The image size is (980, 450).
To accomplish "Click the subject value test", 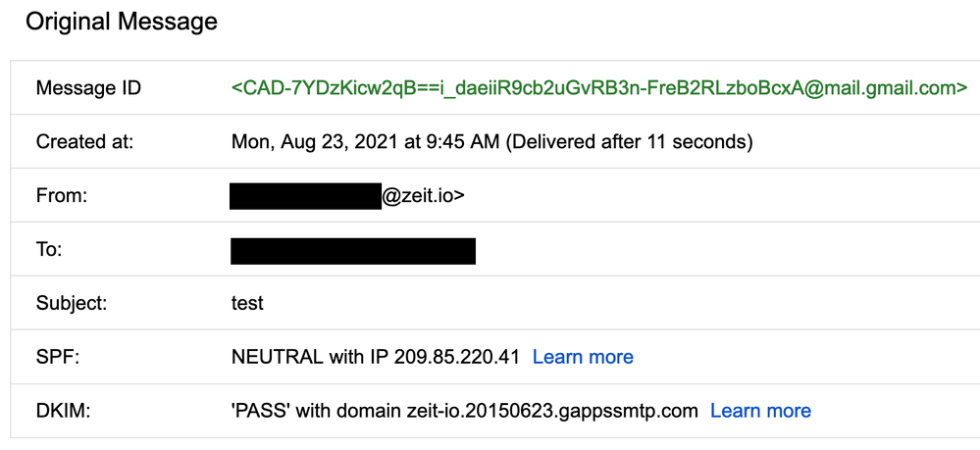I will point(247,303).
